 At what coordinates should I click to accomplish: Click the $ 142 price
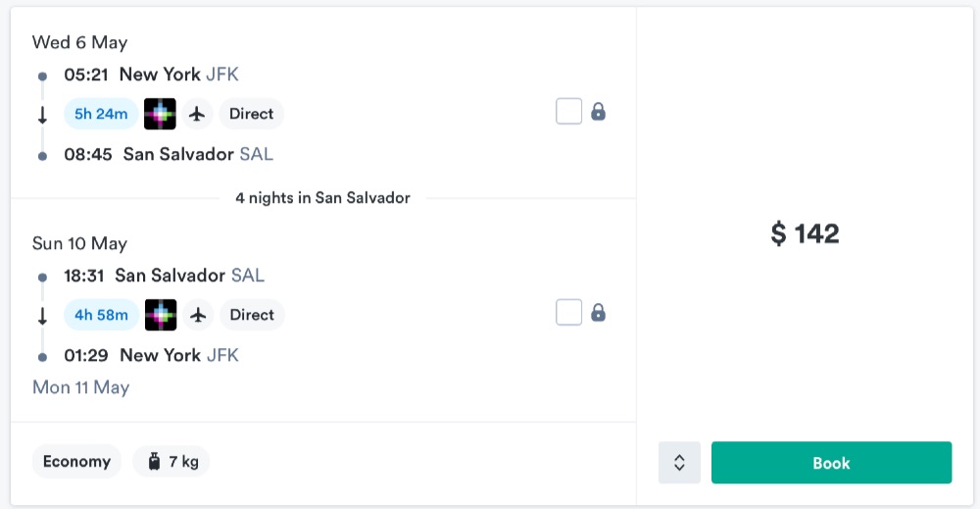pyautogui.click(x=805, y=233)
